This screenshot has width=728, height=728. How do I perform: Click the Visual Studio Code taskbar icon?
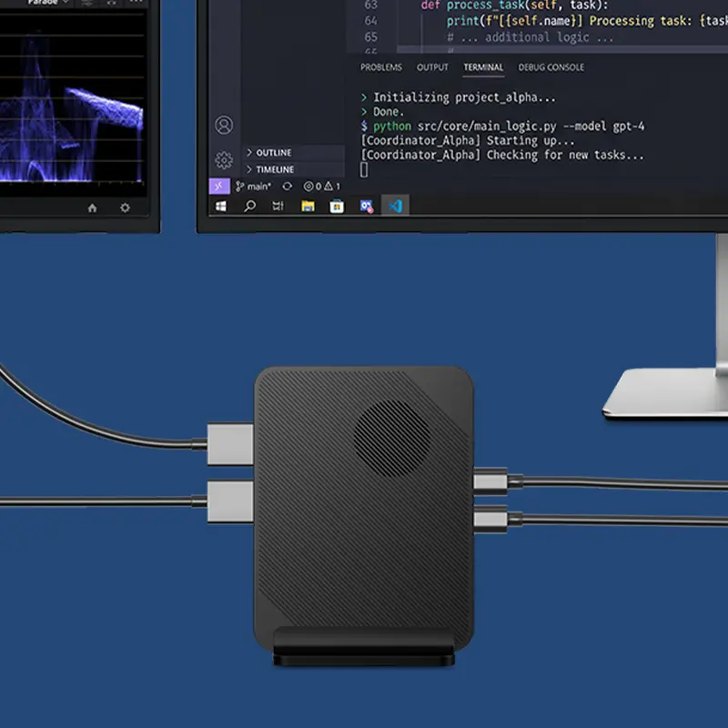[x=395, y=206]
